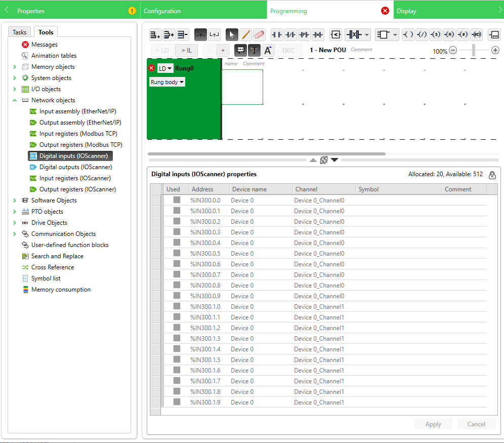The width and height of the screenshot is (504, 443).
Task: Adjust the zoom slider handle
Action: point(474,50)
